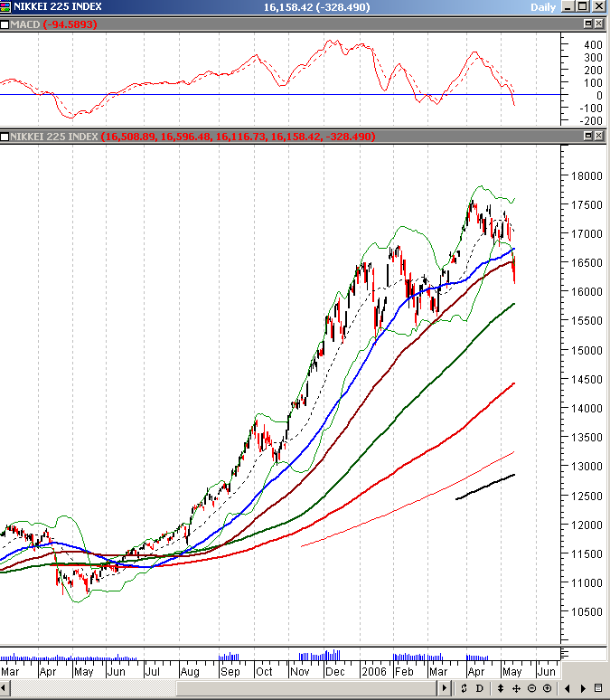Minimize the NIKKEI 225 chart window
Viewport: 610px width, 700px height.
(x=568, y=6)
